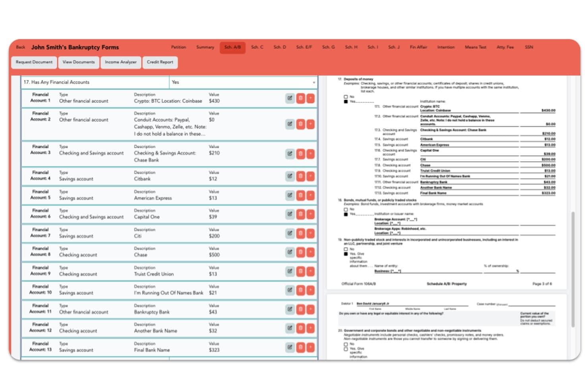Open the Credit Report
588x392 pixels.
tap(160, 62)
